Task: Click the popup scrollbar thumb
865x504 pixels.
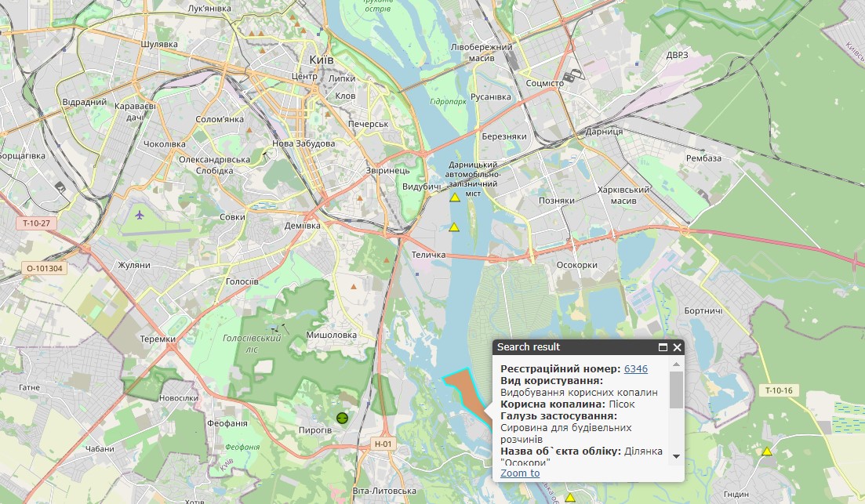Action: coord(676,390)
